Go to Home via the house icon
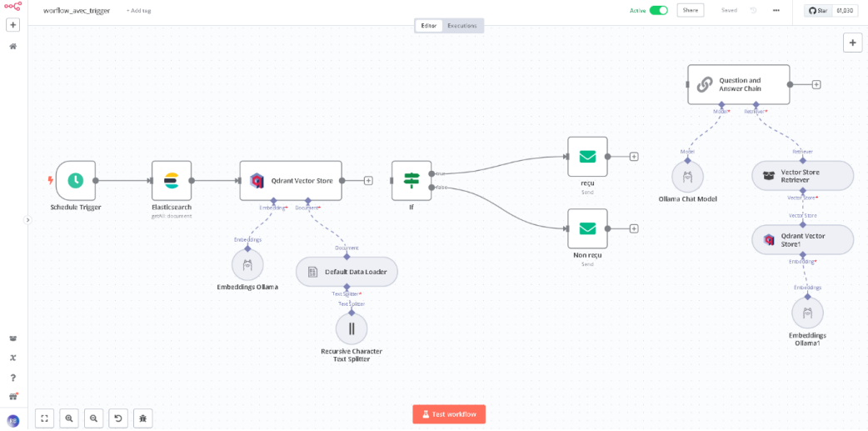The image size is (868, 431). [x=13, y=46]
